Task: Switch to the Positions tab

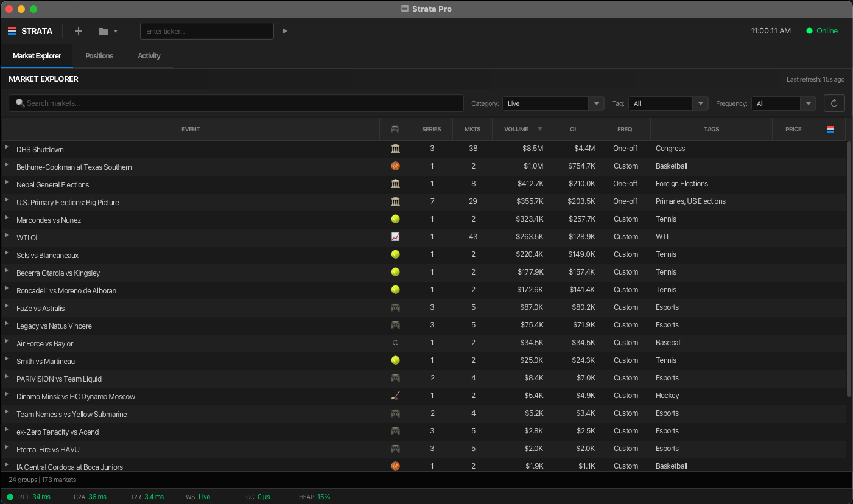Action: tap(99, 55)
